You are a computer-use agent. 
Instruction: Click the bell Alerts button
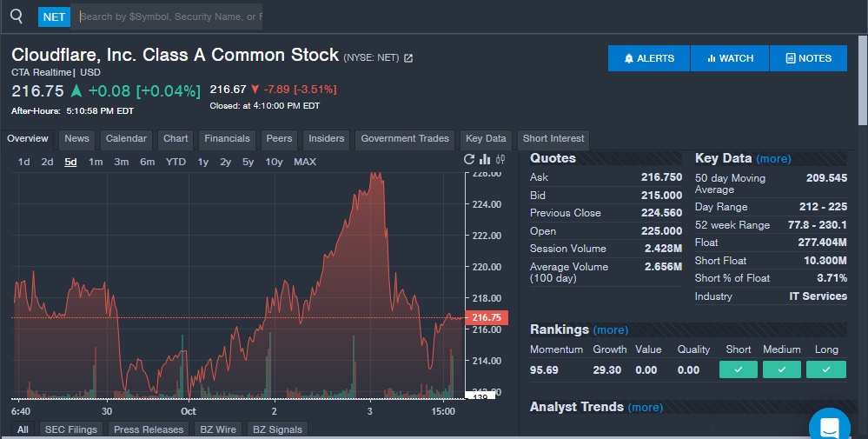[649, 58]
